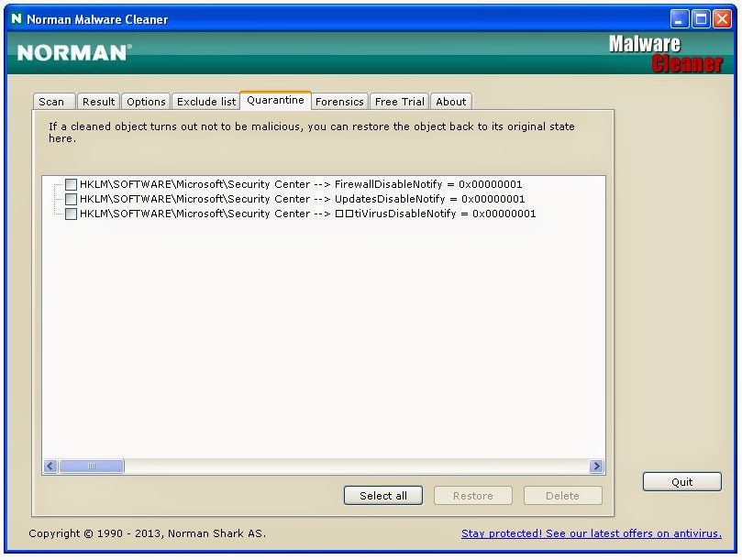
Task: Open the Scan tab
Action: (x=54, y=101)
